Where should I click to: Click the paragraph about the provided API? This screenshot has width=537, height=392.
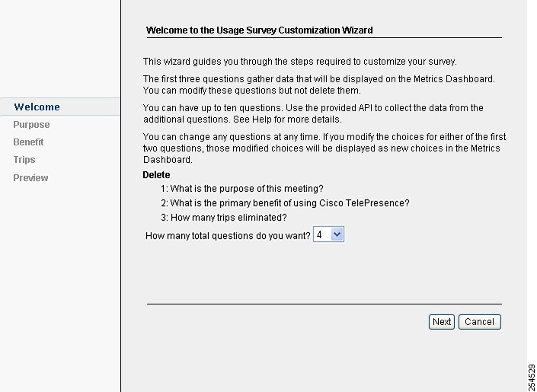(313, 113)
